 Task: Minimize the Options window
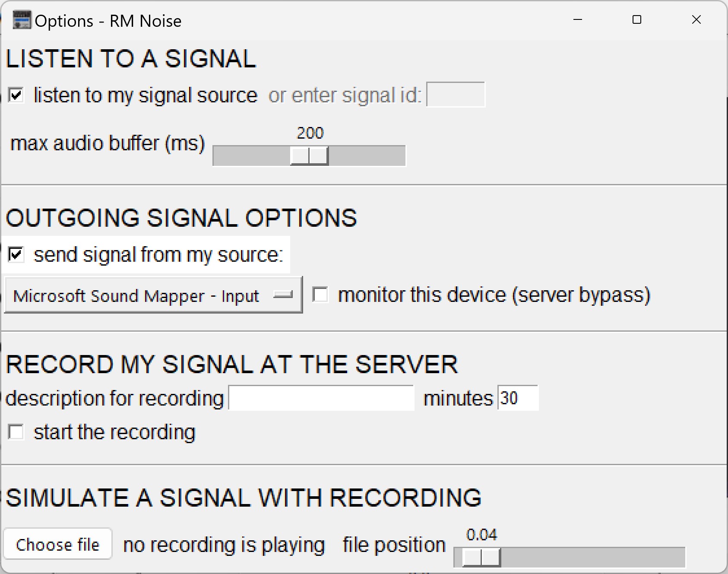[x=577, y=19]
